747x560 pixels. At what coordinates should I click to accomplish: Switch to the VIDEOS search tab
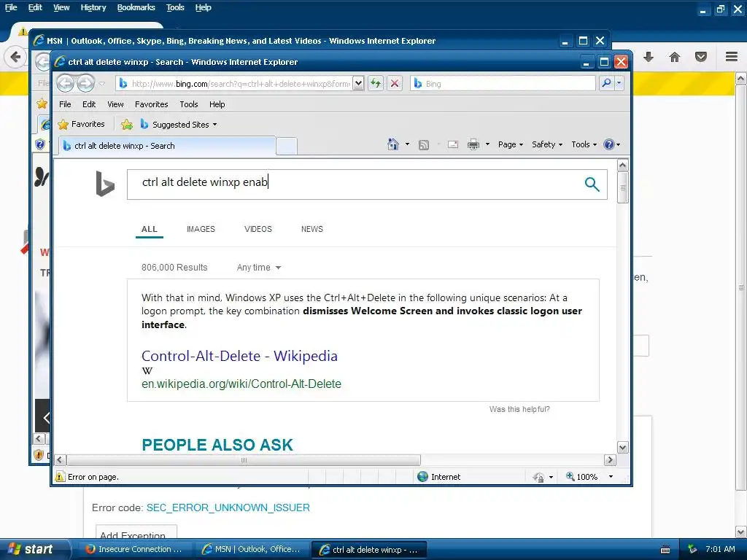[258, 229]
